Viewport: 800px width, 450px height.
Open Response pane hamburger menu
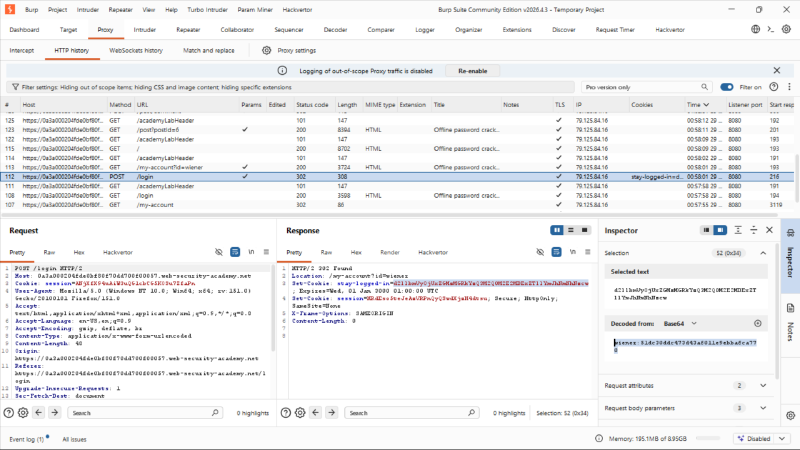point(588,252)
